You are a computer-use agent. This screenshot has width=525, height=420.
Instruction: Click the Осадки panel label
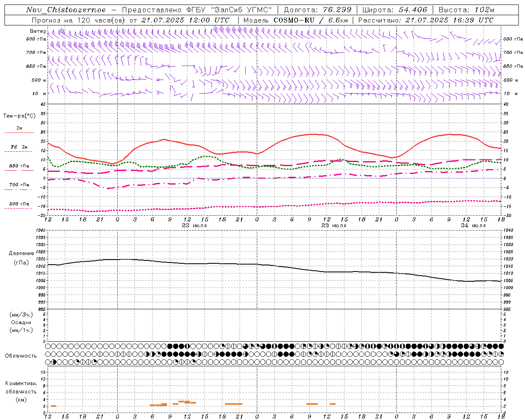[x=21, y=322]
